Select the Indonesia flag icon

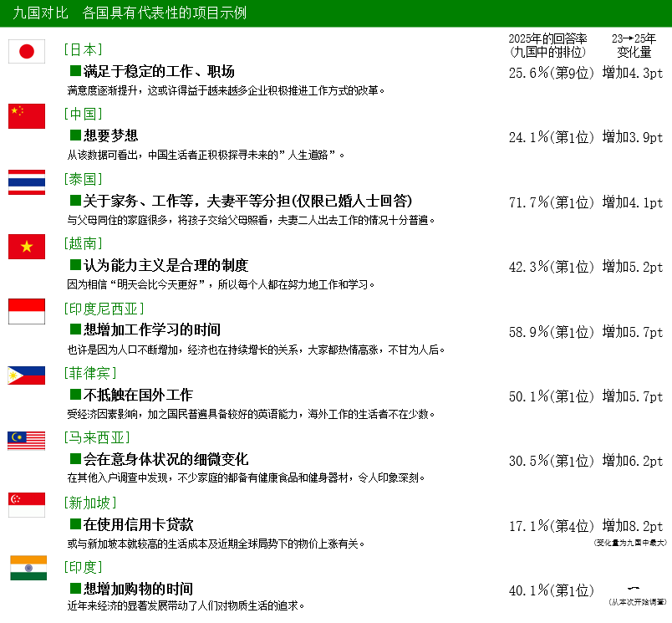[27, 311]
